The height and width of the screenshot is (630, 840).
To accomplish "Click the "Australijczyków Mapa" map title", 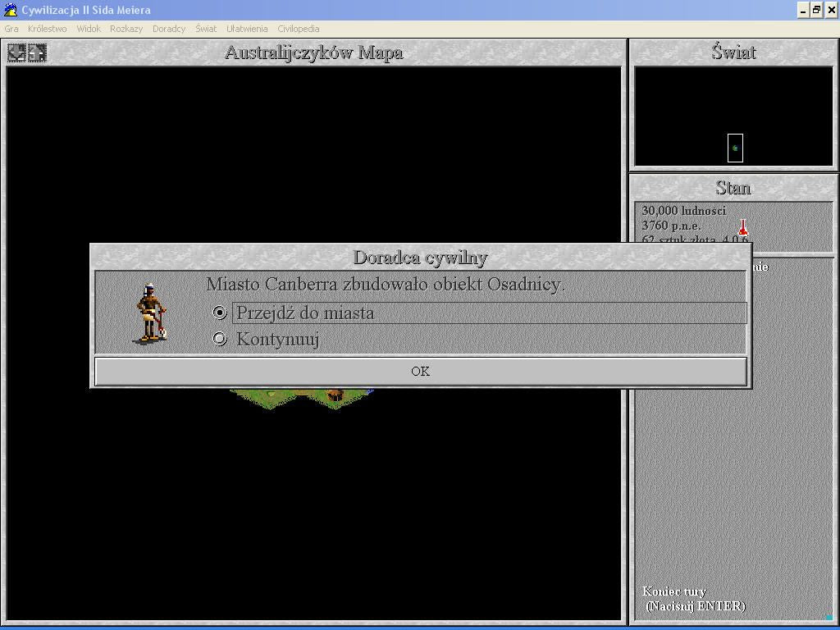I will pos(314,52).
